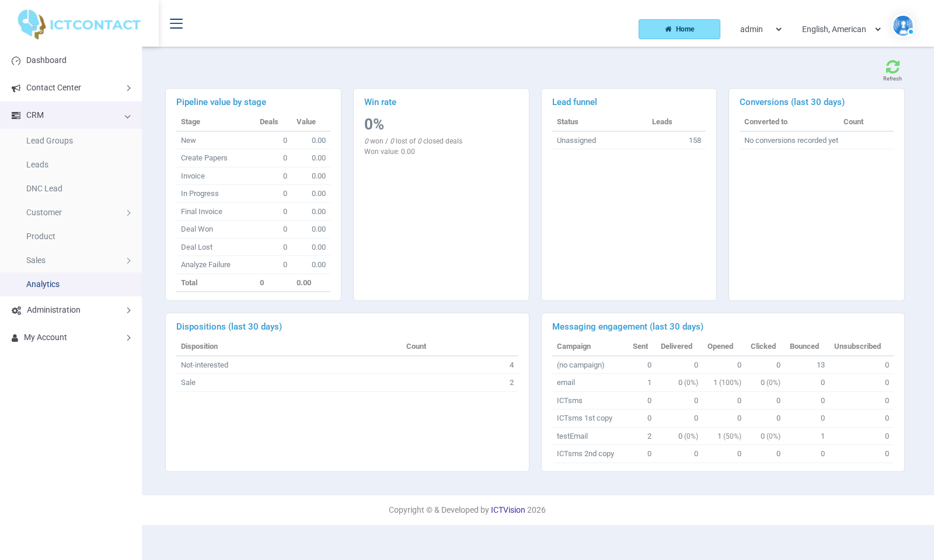Click the Unassigned lead status row
This screenshot has width=934, height=560.
[629, 141]
